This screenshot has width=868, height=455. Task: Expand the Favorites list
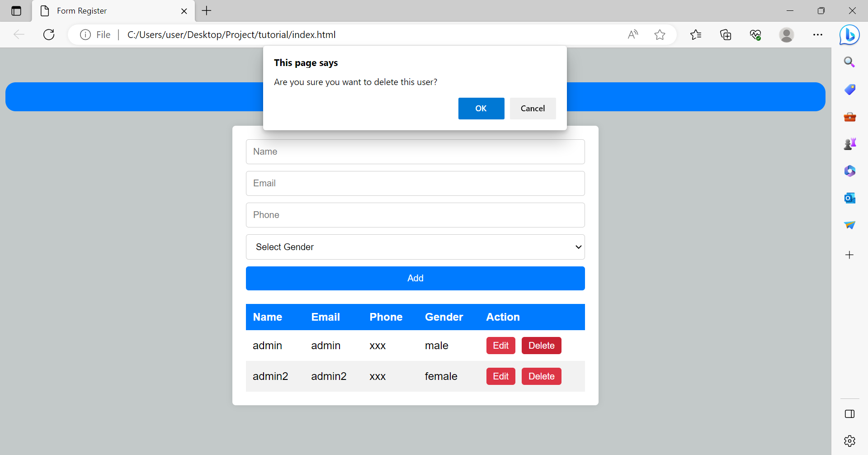pyautogui.click(x=696, y=34)
